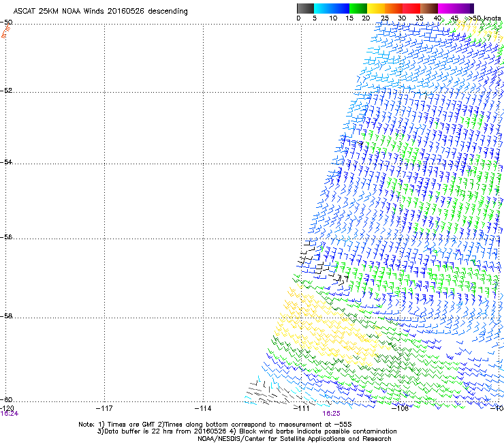This screenshot has height=443, width=504.
Task: Click the "-54" latitude axis label
Action: [6, 162]
